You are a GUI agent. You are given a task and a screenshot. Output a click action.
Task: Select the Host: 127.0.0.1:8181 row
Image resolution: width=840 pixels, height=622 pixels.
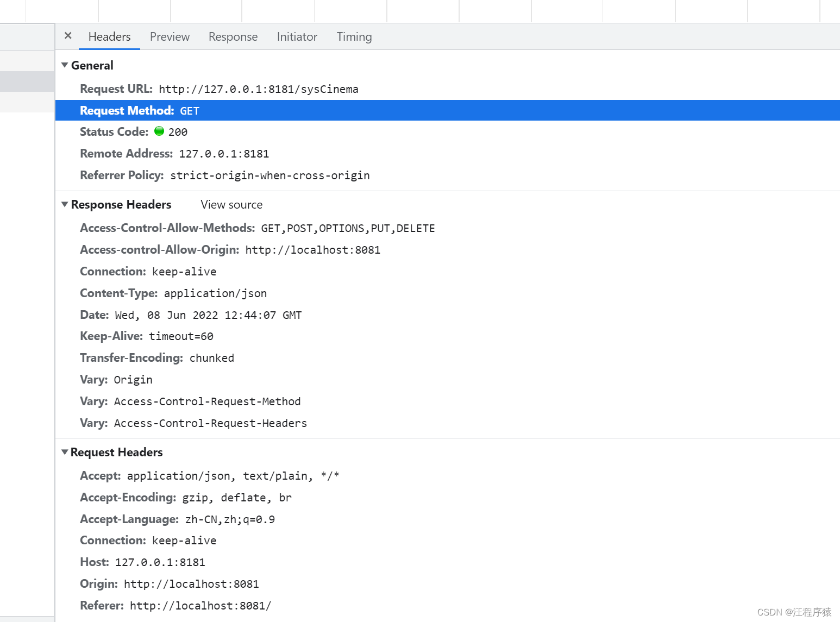(448, 562)
